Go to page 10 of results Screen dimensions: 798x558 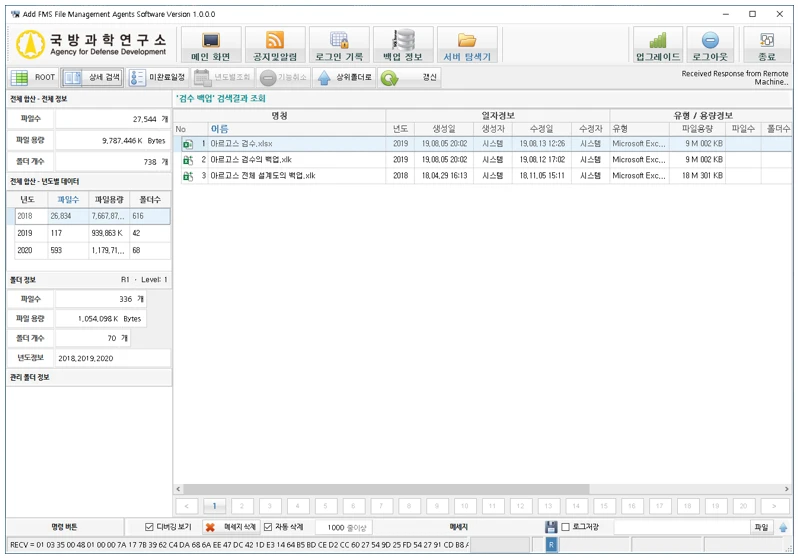pyautogui.click(x=465, y=506)
